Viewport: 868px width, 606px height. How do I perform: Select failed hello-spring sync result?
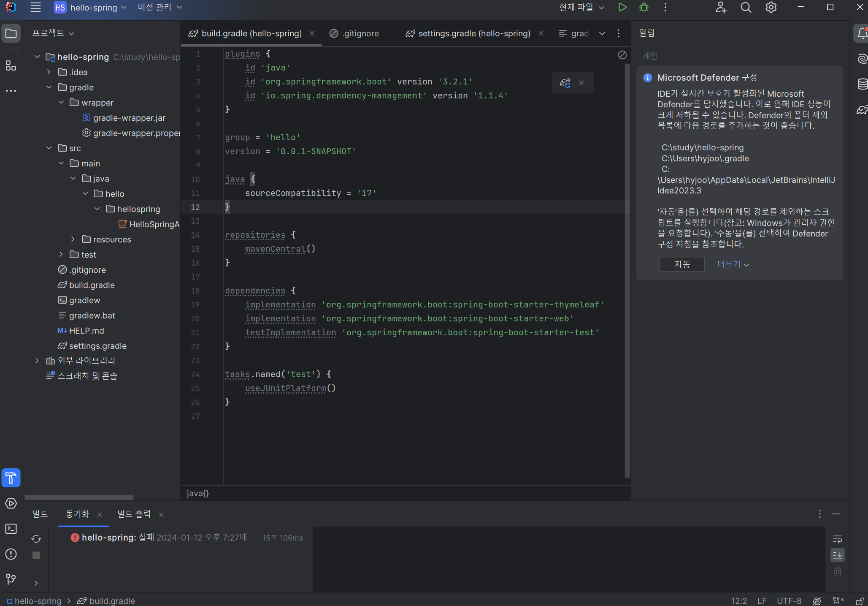coord(181,538)
